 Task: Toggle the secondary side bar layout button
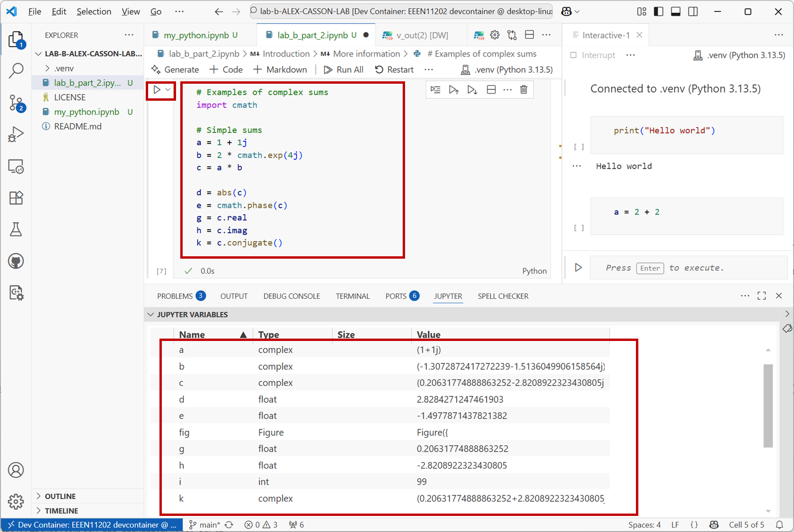point(693,11)
